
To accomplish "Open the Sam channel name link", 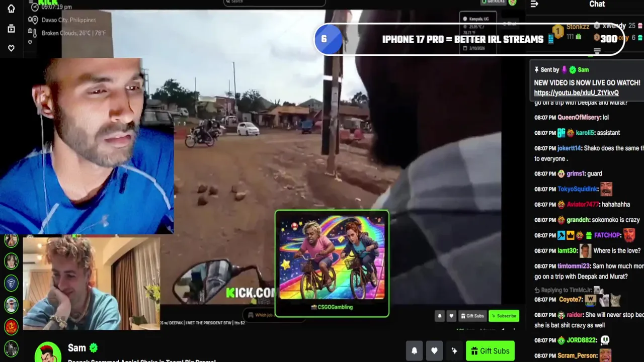I will [77, 348].
